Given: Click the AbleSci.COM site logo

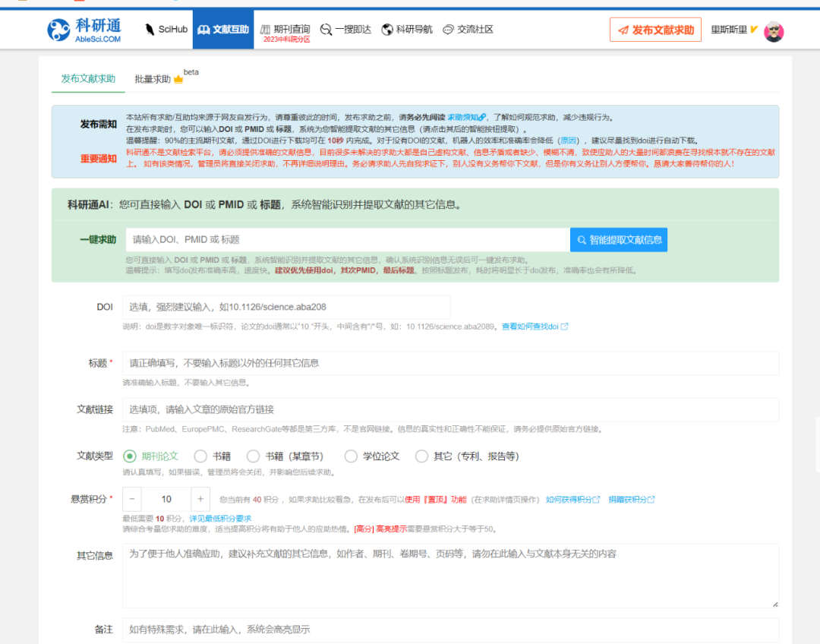Looking at the screenshot, I should coord(84,30).
